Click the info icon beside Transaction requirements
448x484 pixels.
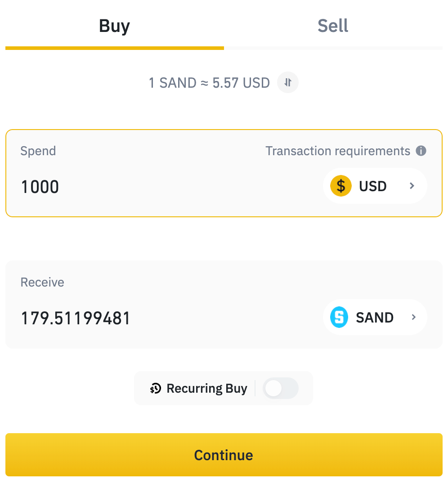point(421,151)
